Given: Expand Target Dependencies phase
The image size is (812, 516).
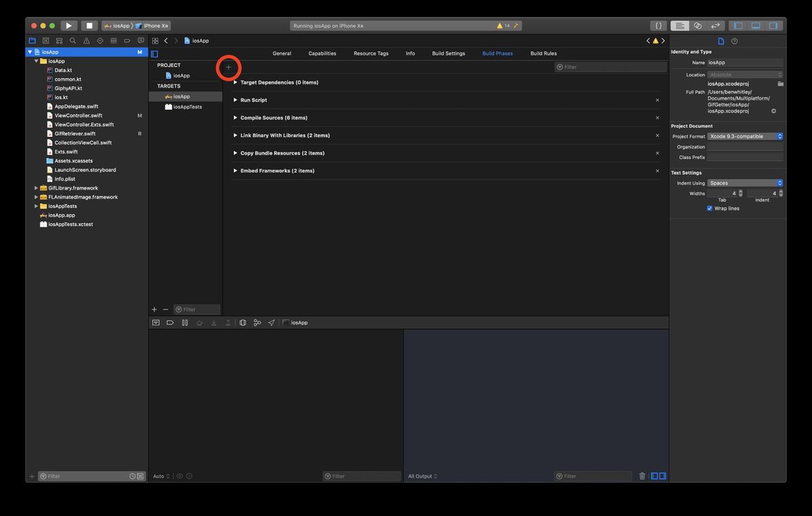Looking at the screenshot, I should (235, 83).
